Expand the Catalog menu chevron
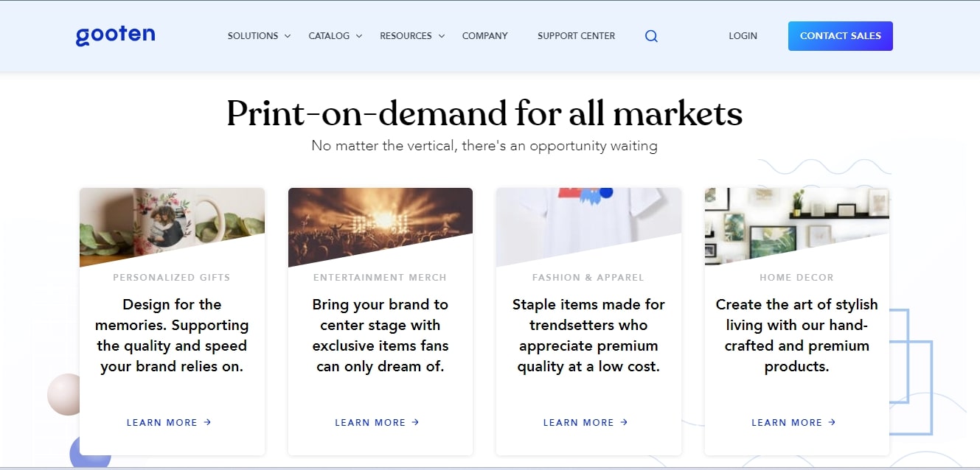This screenshot has width=980, height=470. [x=359, y=36]
